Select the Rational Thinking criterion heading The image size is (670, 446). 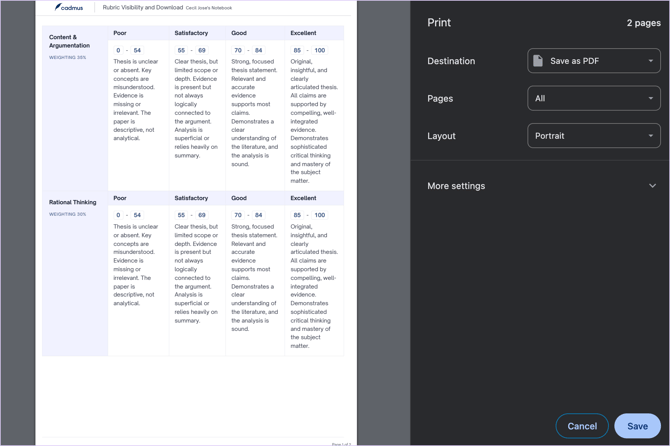(73, 202)
